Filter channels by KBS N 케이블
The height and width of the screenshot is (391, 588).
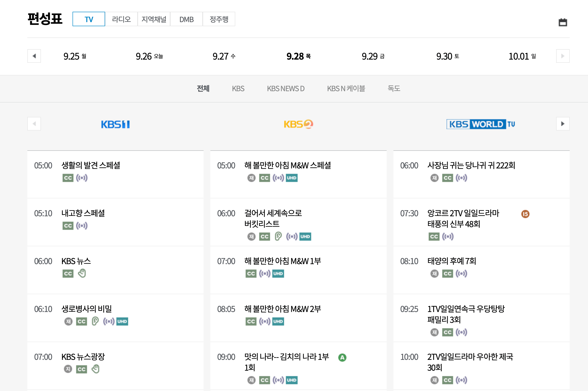click(x=346, y=88)
